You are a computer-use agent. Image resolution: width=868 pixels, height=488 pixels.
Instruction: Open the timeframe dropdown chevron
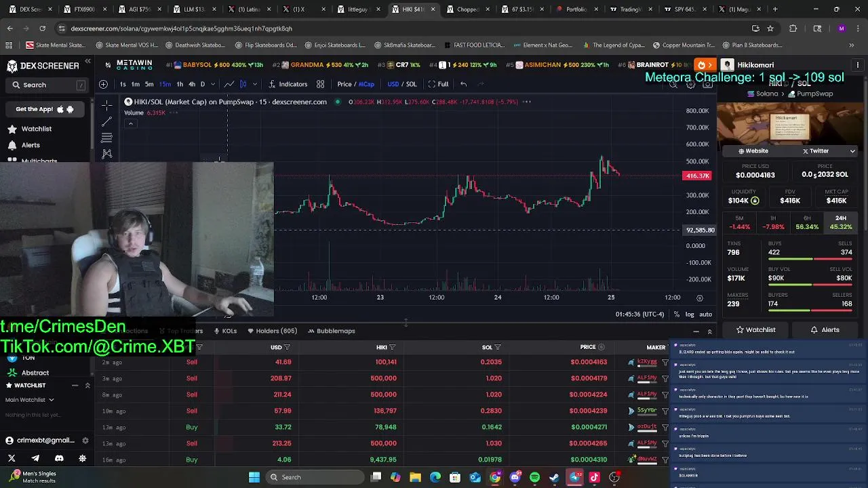pos(212,84)
